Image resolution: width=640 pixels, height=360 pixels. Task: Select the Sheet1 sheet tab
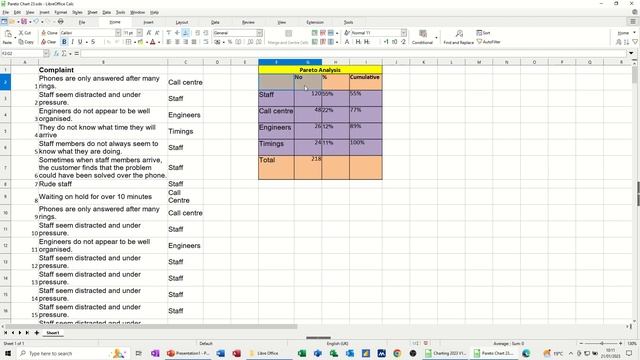pyautogui.click(x=53, y=333)
